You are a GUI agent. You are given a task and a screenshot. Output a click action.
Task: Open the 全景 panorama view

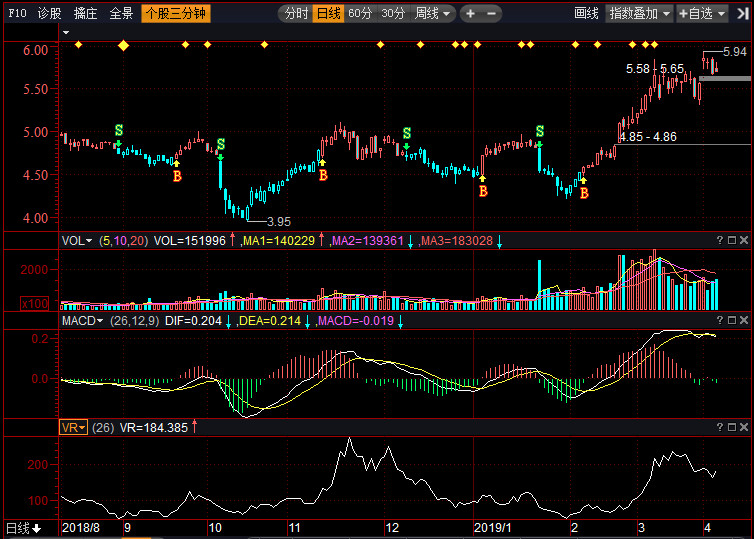click(x=121, y=13)
